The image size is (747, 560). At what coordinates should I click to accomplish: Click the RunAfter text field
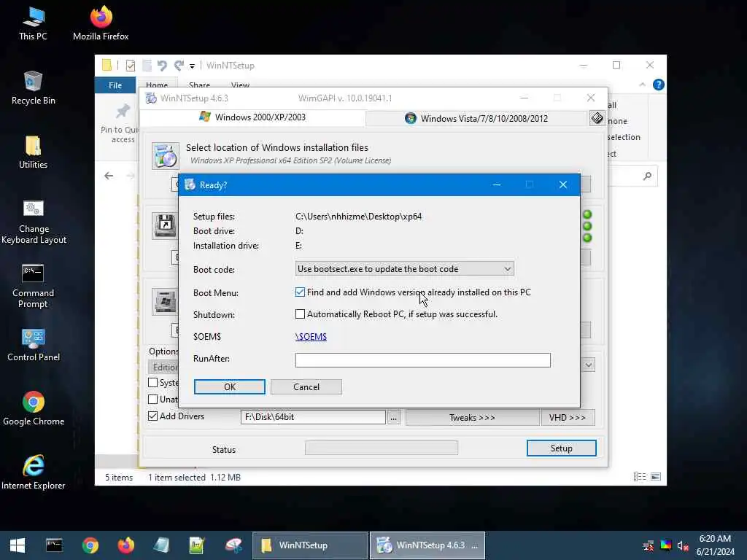tap(422, 360)
